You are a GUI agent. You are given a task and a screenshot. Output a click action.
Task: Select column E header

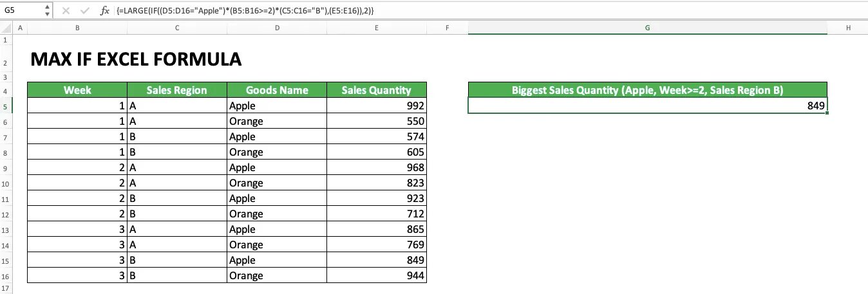[376, 28]
